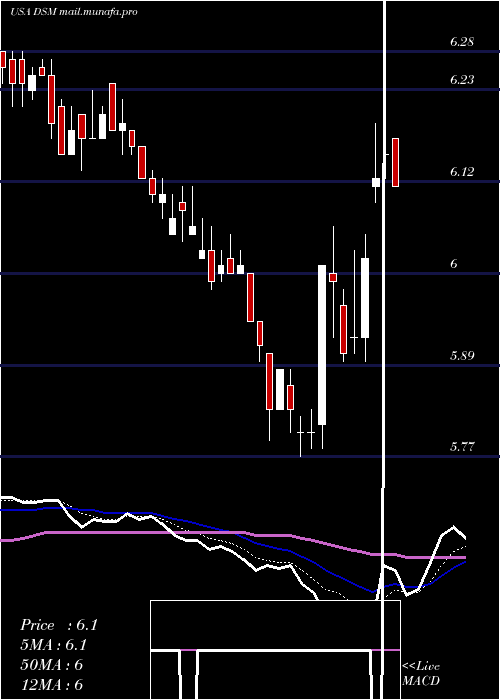Click the '<<Live MACD' label
500x700 pixels.
click(421, 673)
